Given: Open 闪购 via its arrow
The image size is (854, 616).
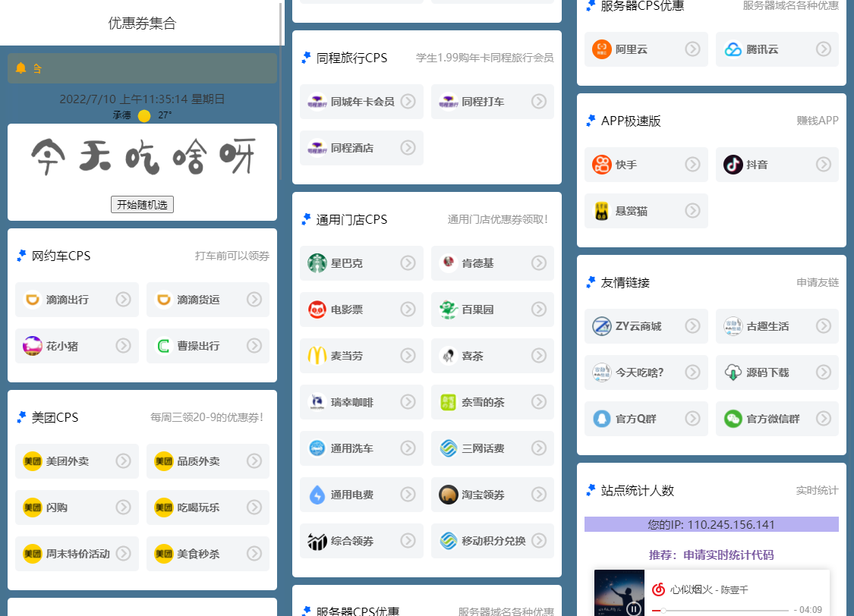Looking at the screenshot, I should [123, 508].
